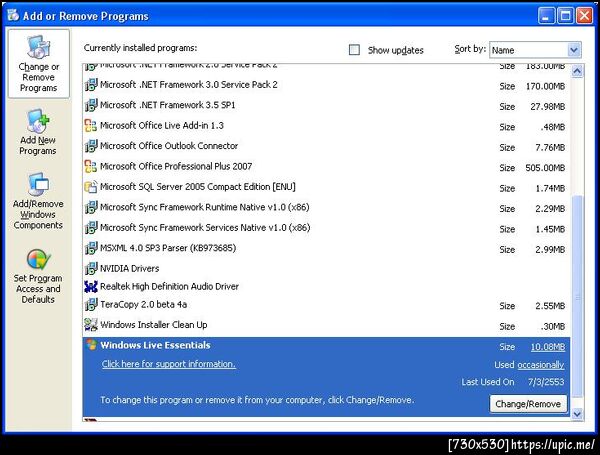Click the 7/3/2553 last used date
The width and height of the screenshot is (600, 455).
(546, 382)
